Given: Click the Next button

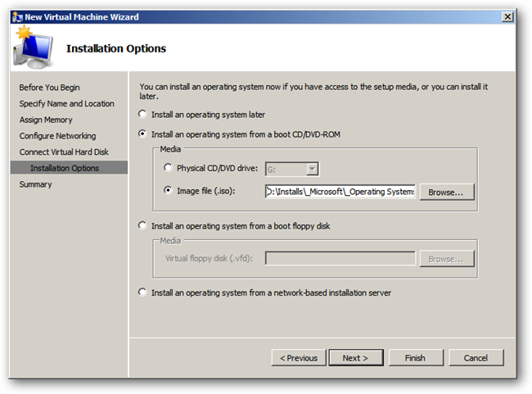Looking at the screenshot, I should click(356, 358).
